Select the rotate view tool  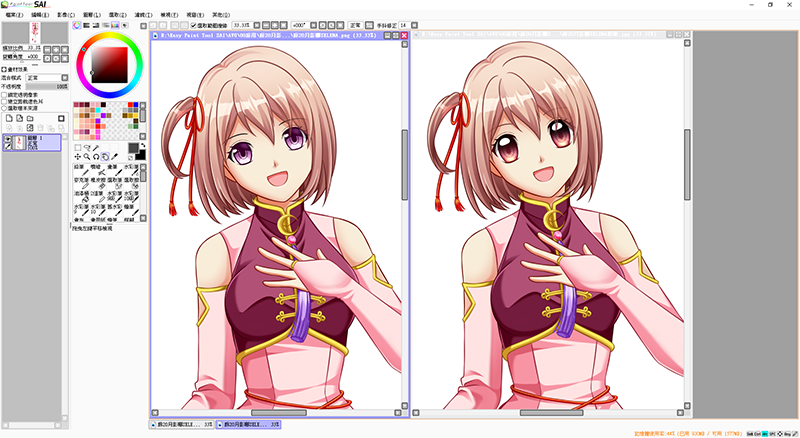coord(96,157)
